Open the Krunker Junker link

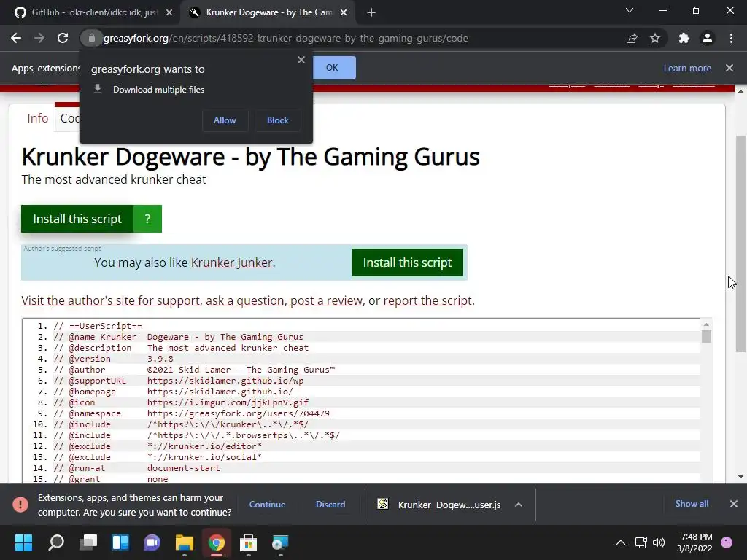(x=231, y=262)
